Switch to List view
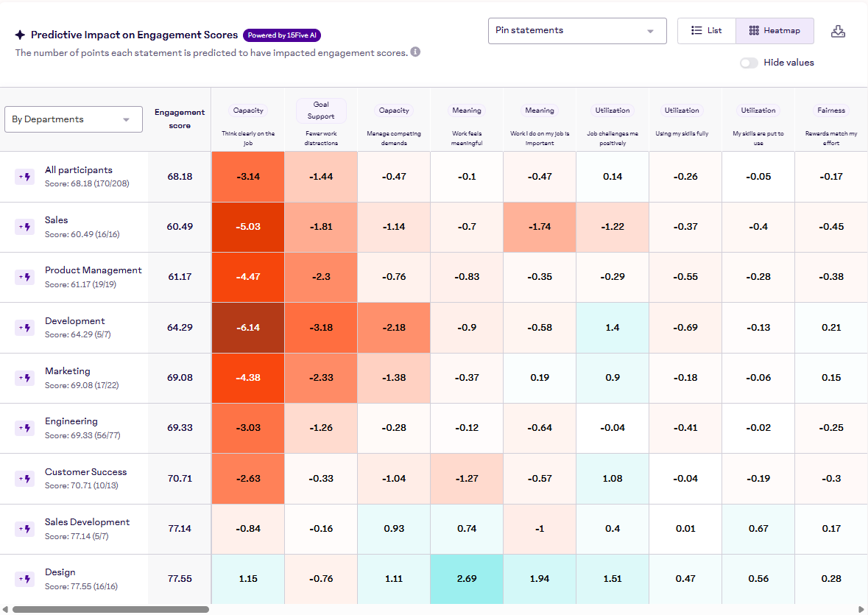 pyautogui.click(x=707, y=31)
